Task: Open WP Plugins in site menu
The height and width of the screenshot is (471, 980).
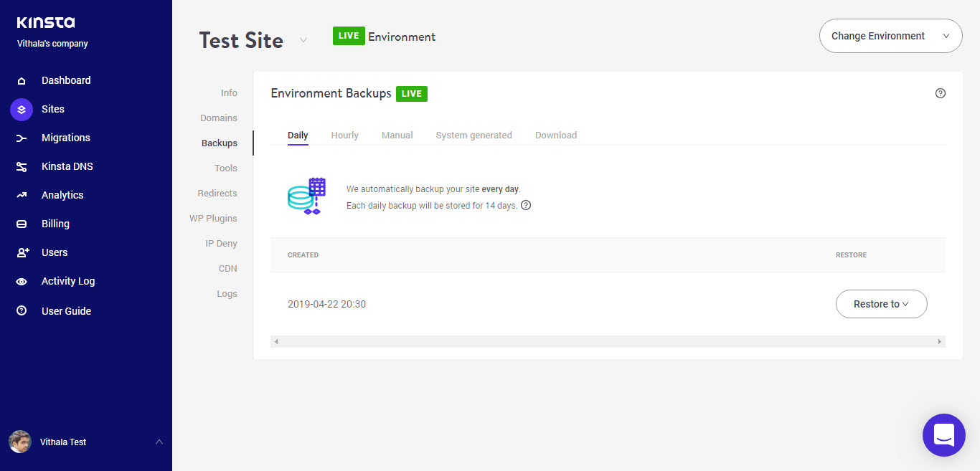Action: pyautogui.click(x=213, y=219)
